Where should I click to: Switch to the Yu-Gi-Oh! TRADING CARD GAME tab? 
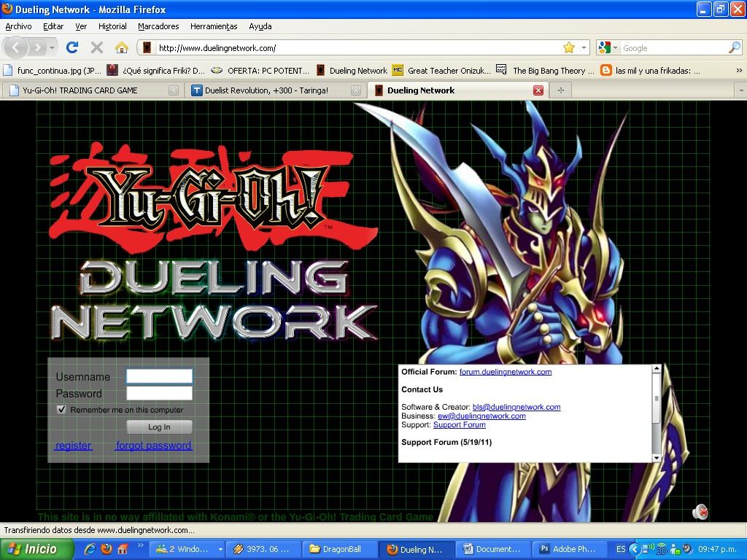93,90
